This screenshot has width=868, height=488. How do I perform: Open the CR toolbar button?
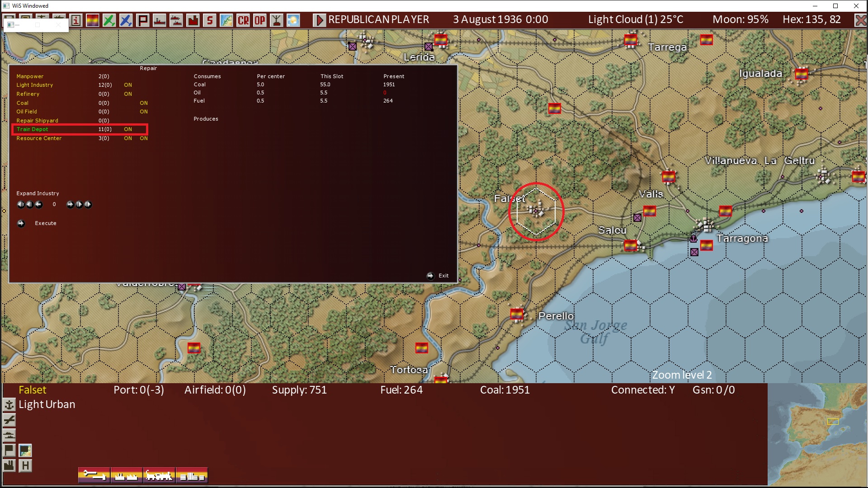[x=243, y=20]
